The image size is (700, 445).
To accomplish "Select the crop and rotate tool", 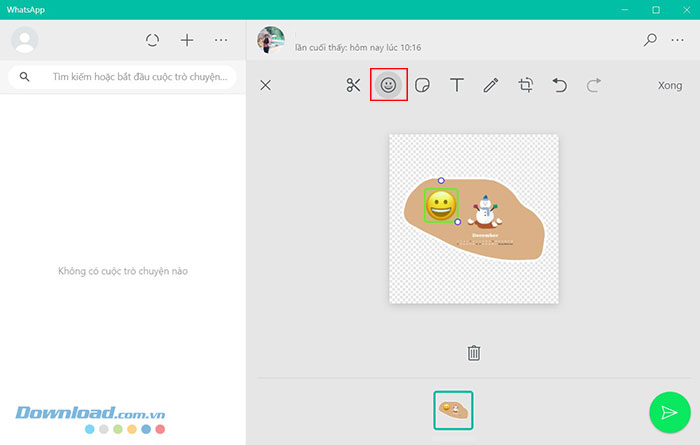I will [x=526, y=85].
